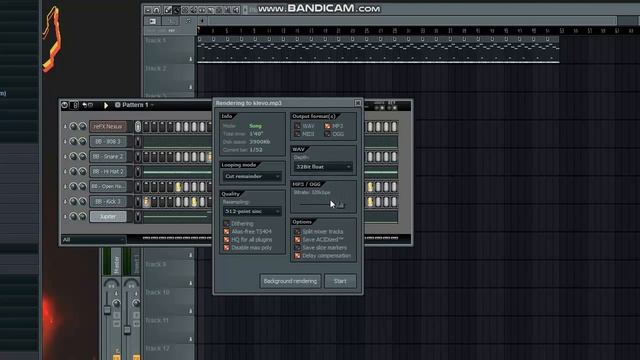Click the Start button in render dialog
The image size is (640, 360).
(x=340, y=281)
